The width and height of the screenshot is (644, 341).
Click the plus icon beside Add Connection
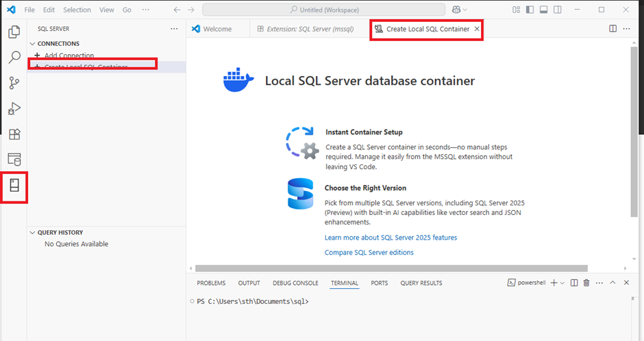[37, 55]
